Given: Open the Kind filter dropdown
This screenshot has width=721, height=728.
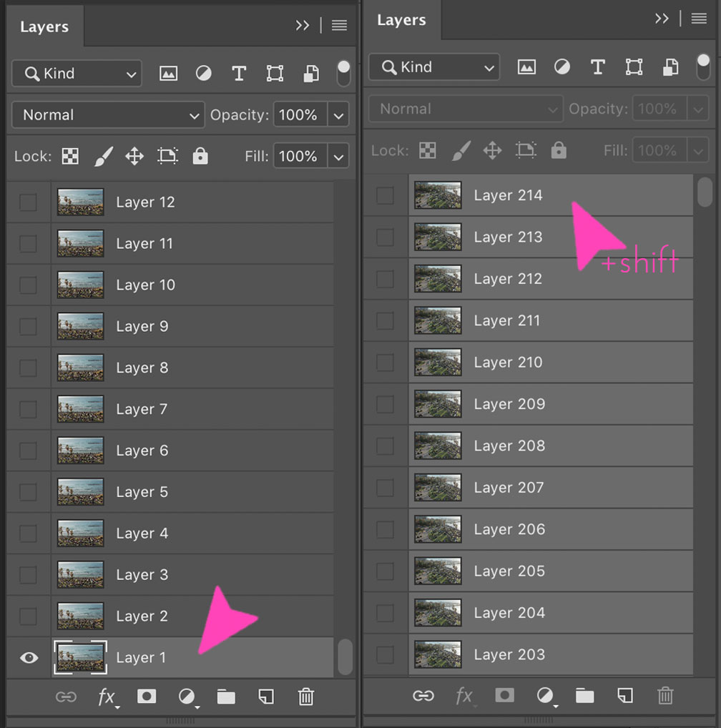Looking at the screenshot, I should pyautogui.click(x=77, y=73).
